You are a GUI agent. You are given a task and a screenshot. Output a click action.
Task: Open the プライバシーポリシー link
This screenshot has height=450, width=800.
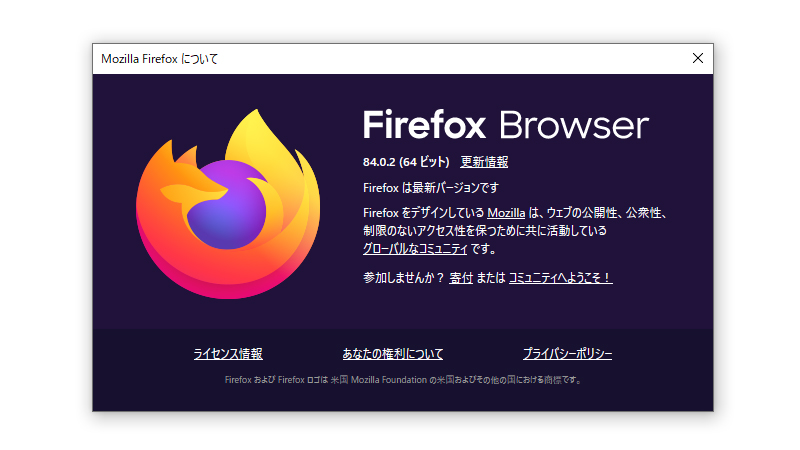pos(567,354)
